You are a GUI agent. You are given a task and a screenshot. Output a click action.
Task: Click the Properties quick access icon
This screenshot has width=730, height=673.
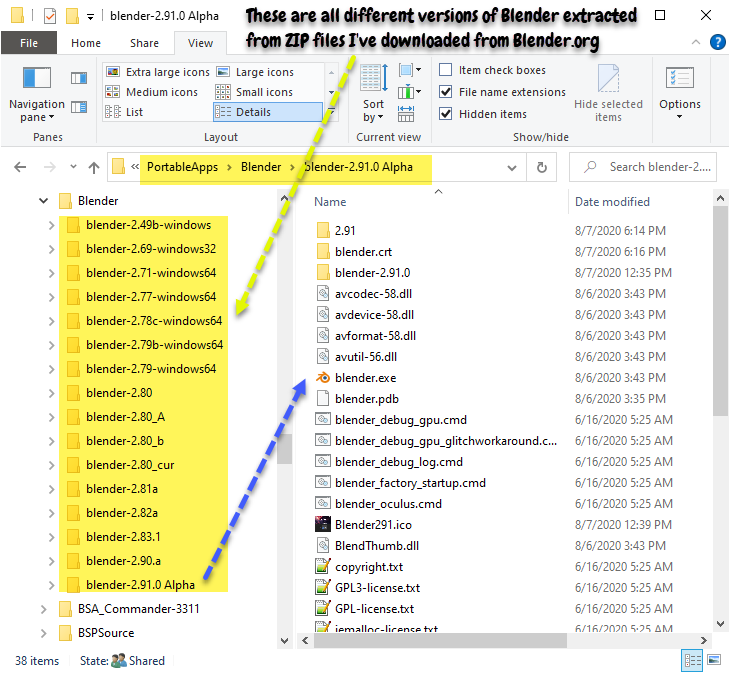tap(50, 16)
